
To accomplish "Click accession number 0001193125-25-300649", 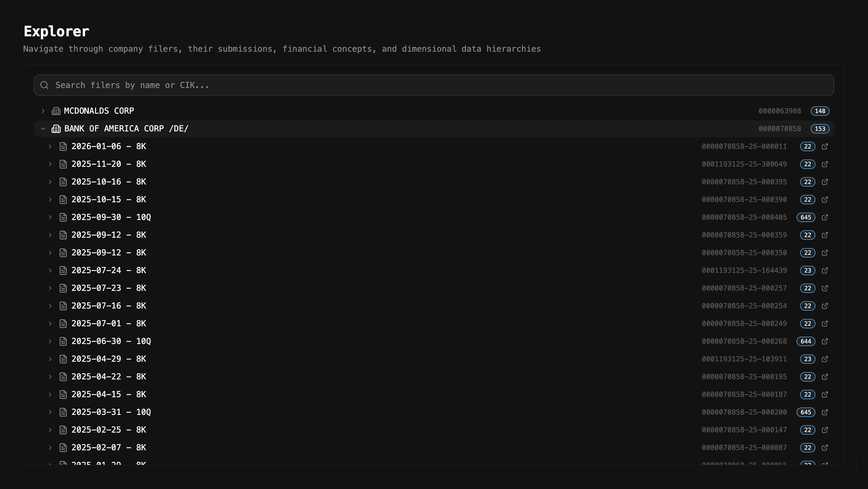I will [744, 164].
